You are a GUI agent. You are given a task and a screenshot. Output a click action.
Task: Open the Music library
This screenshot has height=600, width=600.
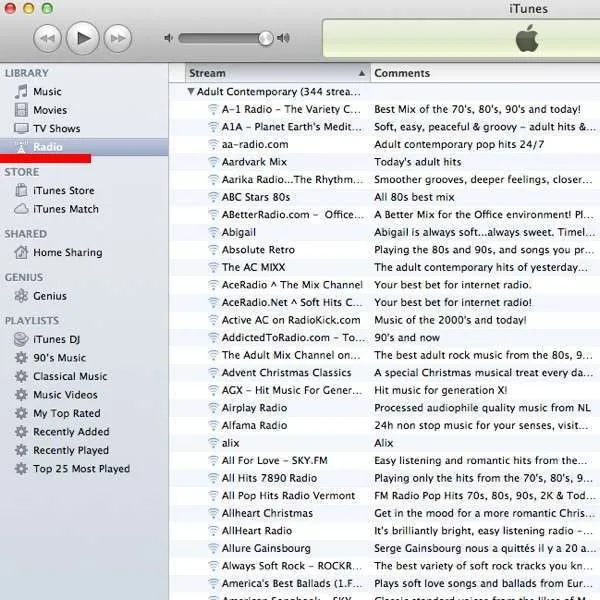point(47,91)
